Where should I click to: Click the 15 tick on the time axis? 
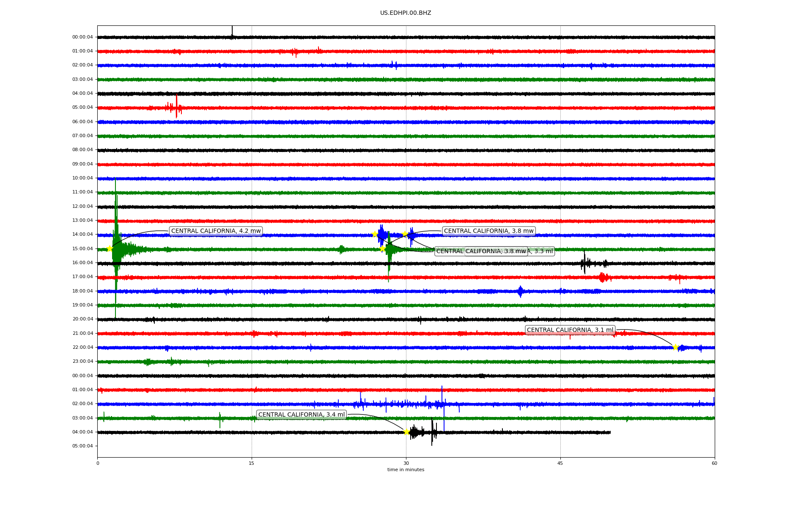(x=252, y=463)
